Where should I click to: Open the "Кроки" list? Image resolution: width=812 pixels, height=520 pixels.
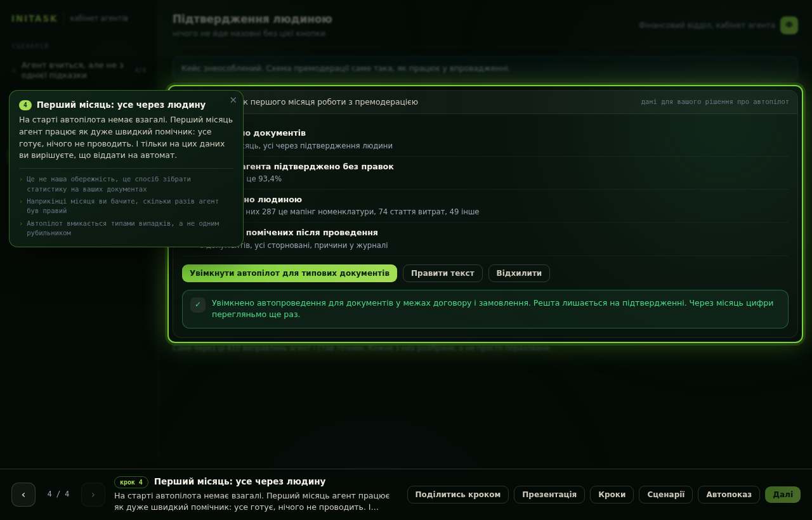pyautogui.click(x=612, y=495)
